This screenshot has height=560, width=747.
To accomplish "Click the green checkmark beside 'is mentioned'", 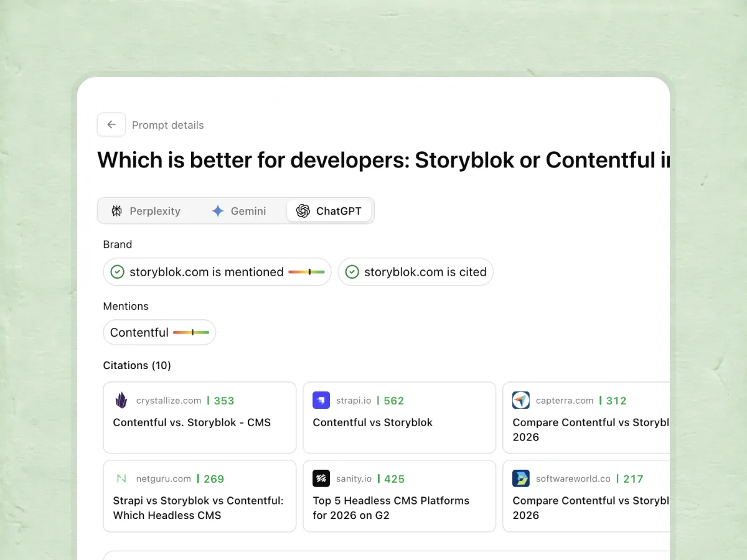I will (117, 272).
